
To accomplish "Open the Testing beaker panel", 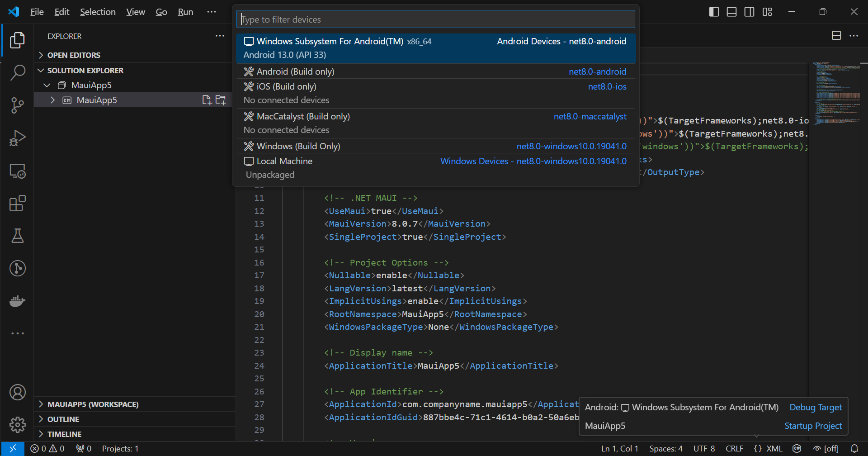I will [x=17, y=236].
